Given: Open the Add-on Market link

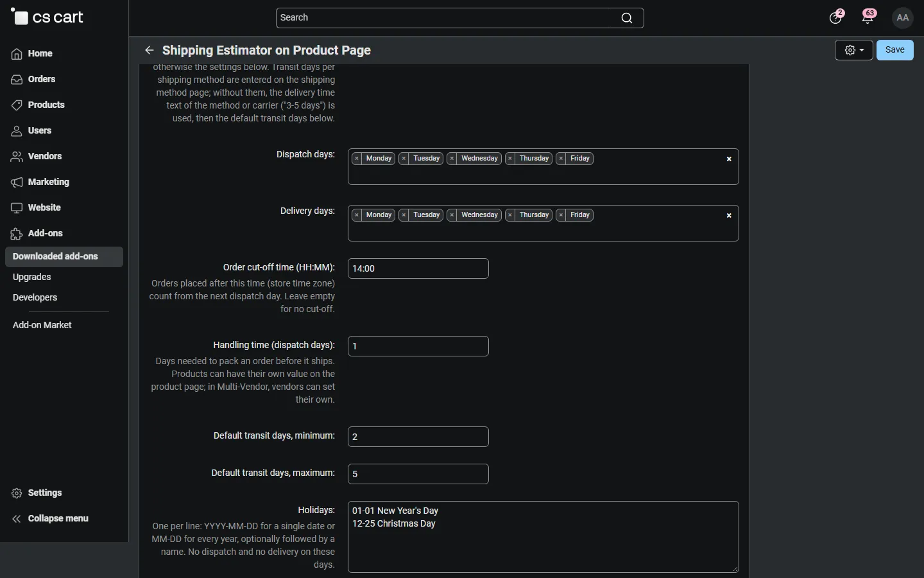Looking at the screenshot, I should (x=42, y=326).
